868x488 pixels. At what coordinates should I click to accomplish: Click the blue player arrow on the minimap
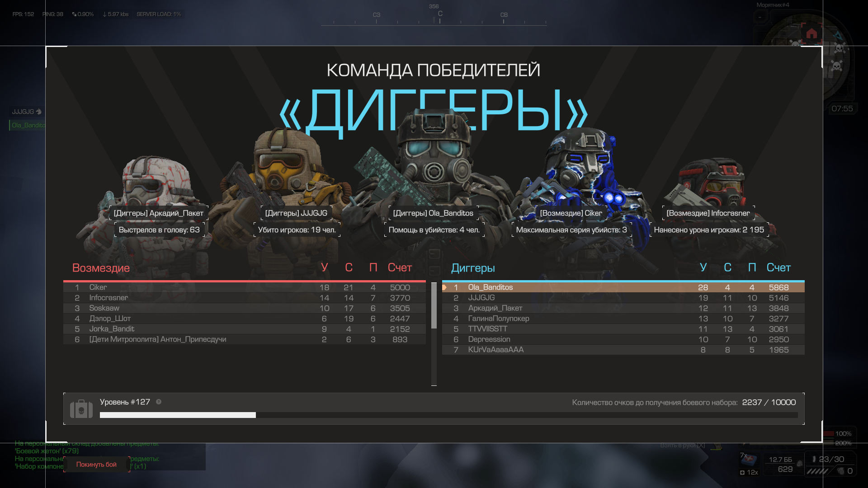click(x=838, y=36)
